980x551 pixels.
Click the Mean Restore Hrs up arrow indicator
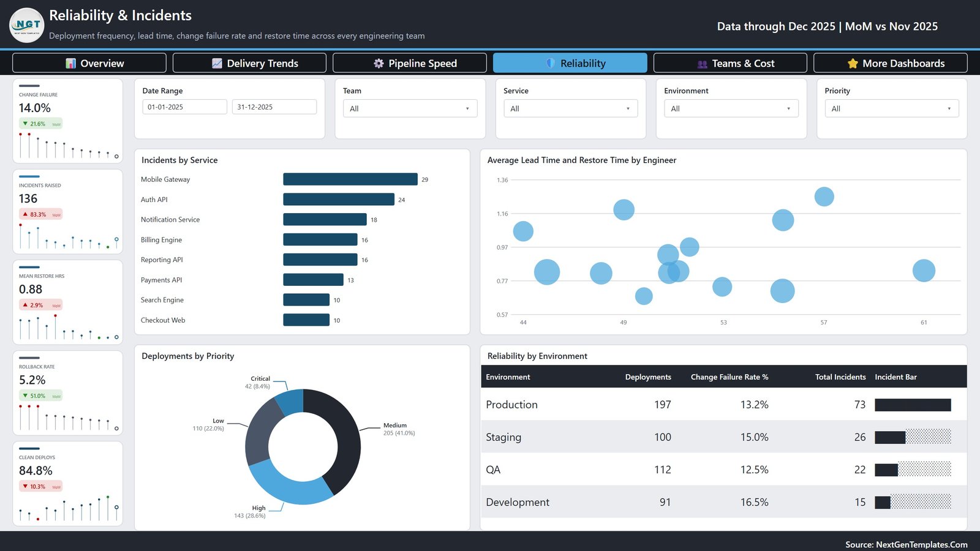[25, 305]
